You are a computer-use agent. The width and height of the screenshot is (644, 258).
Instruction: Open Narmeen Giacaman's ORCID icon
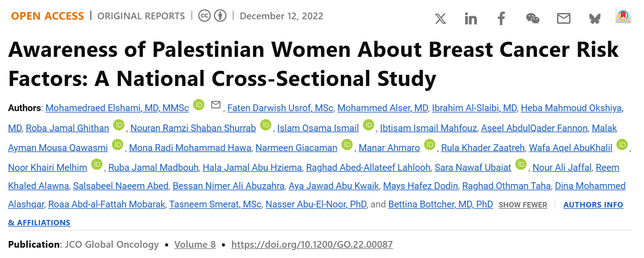tap(346, 145)
